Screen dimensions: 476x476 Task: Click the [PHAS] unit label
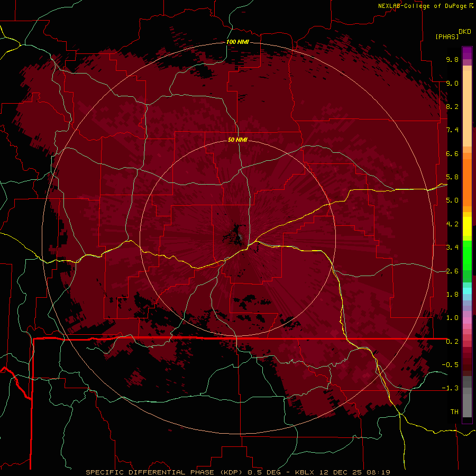(x=447, y=36)
